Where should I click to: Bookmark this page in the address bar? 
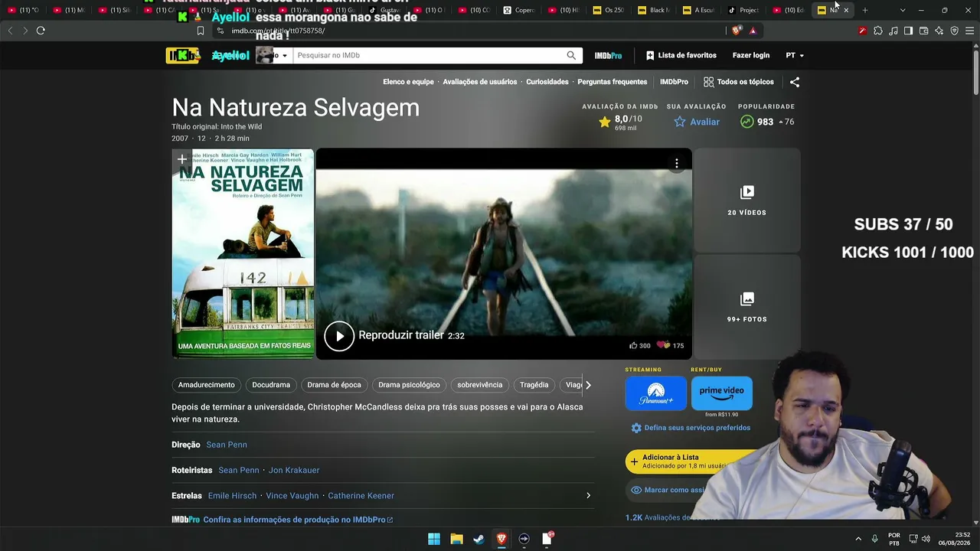point(201,31)
